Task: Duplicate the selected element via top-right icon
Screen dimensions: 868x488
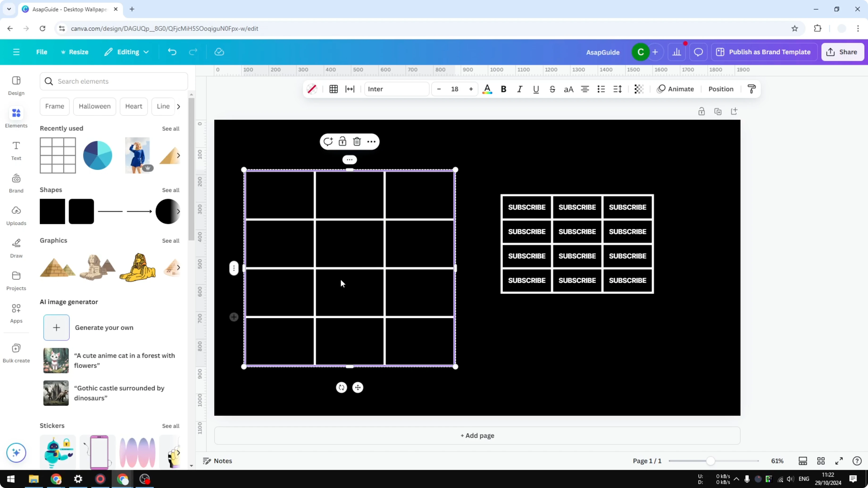Action: [x=718, y=111]
